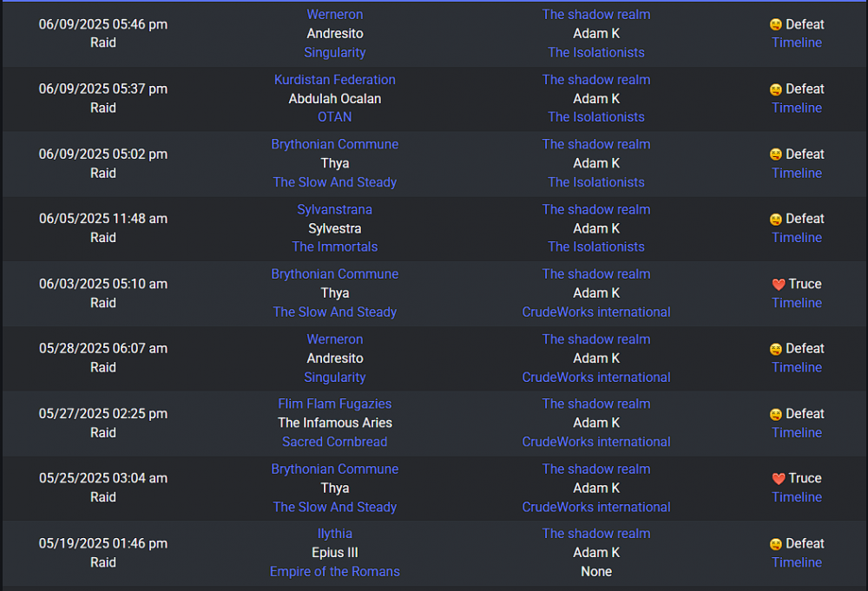Click the truce heart icon on the 06/03/2025 raid

pyautogui.click(x=779, y=285)
